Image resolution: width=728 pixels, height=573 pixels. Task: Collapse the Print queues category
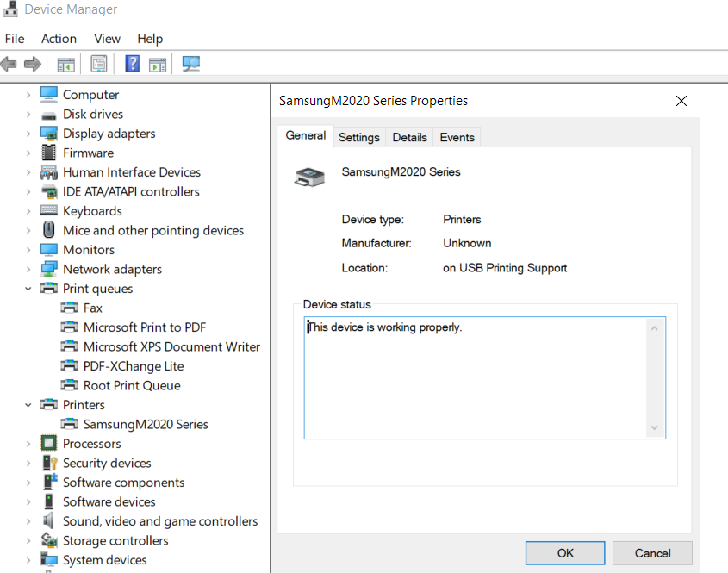tap(28, 289)
